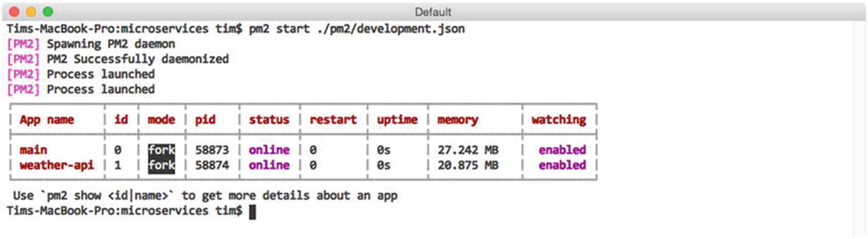Click the terminal cursor block at the prompt

pos(252,212)
